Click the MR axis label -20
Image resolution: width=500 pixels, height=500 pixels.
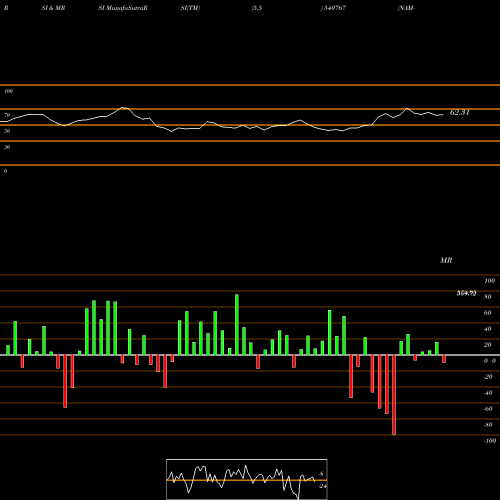488,377
